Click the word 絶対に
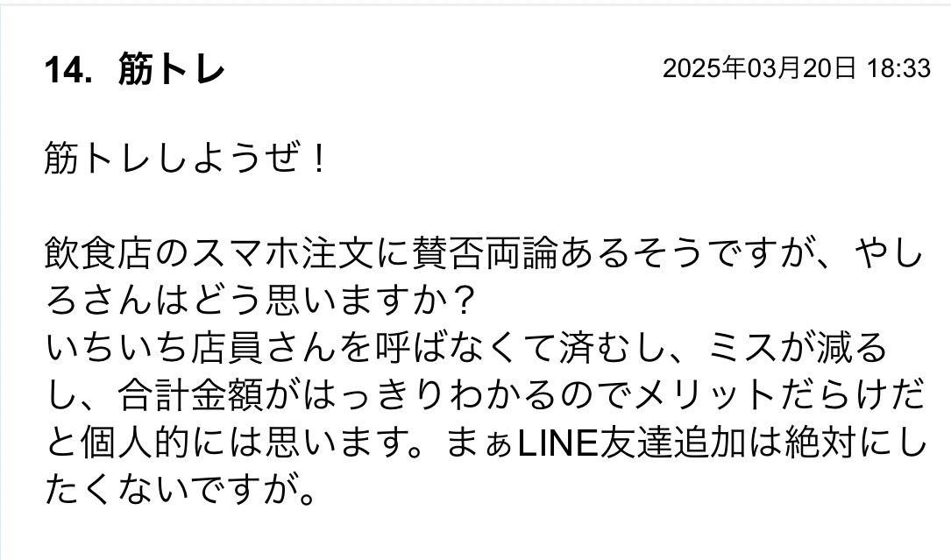The image size is (951, 560). point(838,443)
